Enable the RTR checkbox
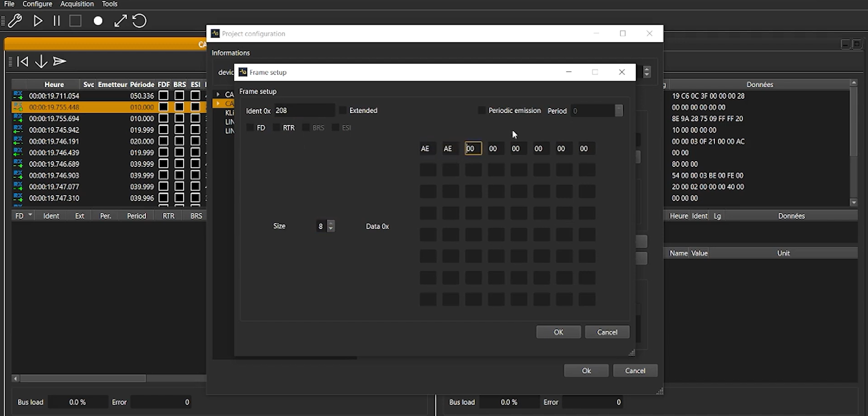The height and width of the screenshot is (416, 868). 277,128
